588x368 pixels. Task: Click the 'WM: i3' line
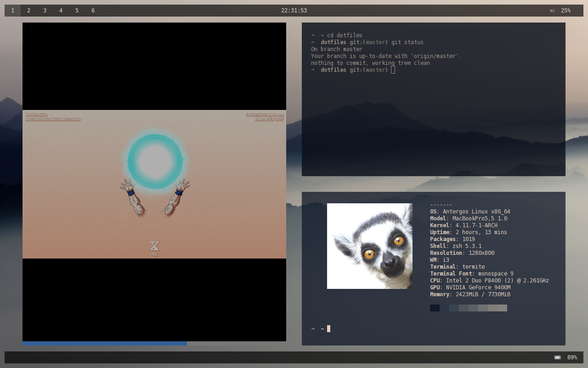pos(440,260)
